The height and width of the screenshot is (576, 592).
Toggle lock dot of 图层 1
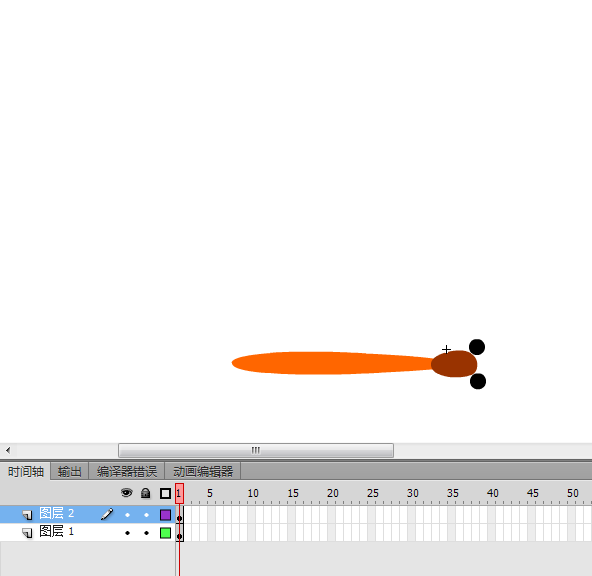click(x=146, y=533)
